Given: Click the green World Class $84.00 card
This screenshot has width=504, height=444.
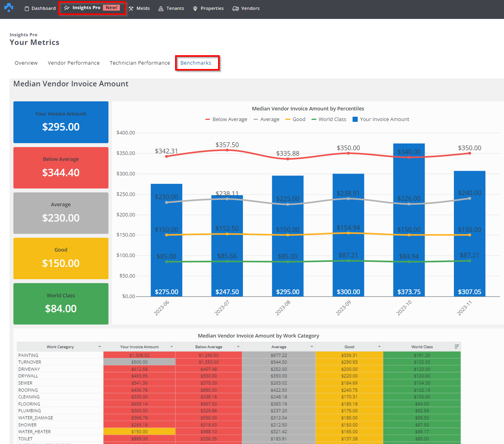Looking at the screenshot, I should tap(61, 304).
